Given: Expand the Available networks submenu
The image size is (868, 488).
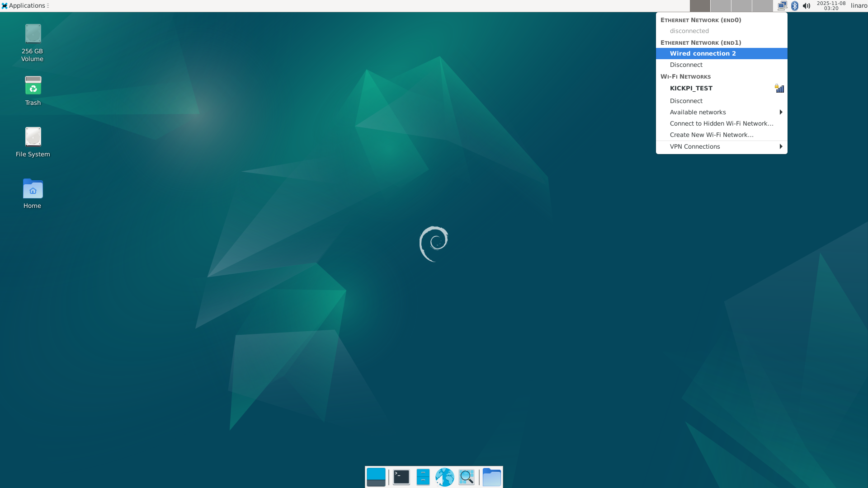Looking at the screenshot, I should tap(698, 112).
